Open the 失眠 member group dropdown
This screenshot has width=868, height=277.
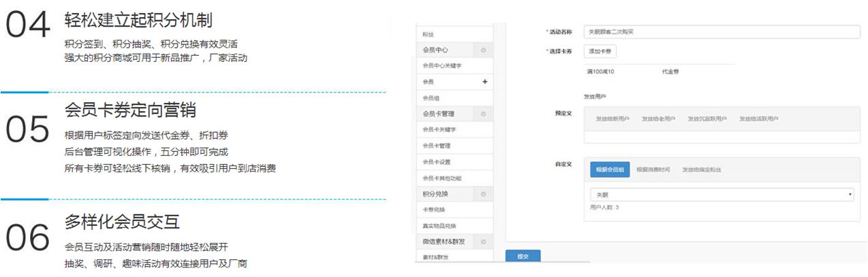tap(721, 195)
